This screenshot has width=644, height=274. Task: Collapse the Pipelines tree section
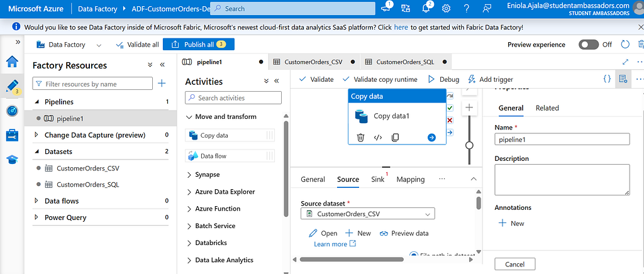36,102
